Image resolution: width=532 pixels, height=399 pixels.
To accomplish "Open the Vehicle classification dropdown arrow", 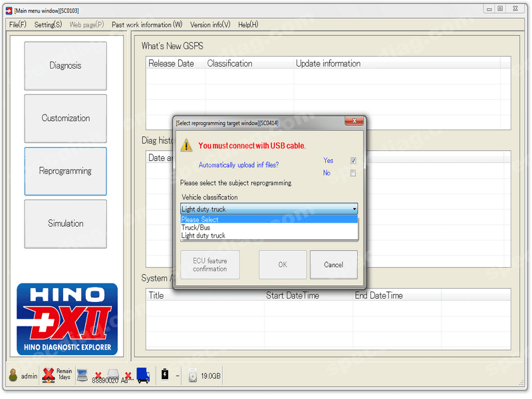I will (x=354, y=209).
